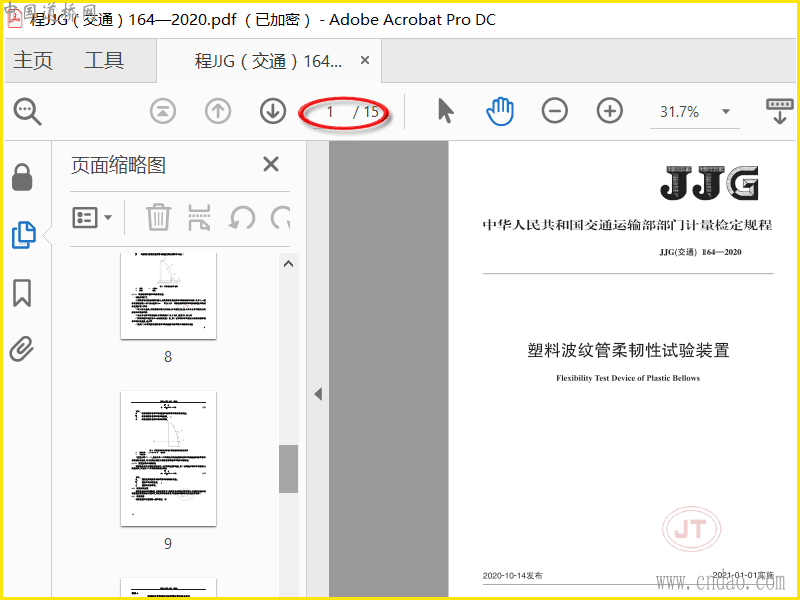800x600 pixels.
Task: Open the bookmarks panel
Action: click(22, 293)
